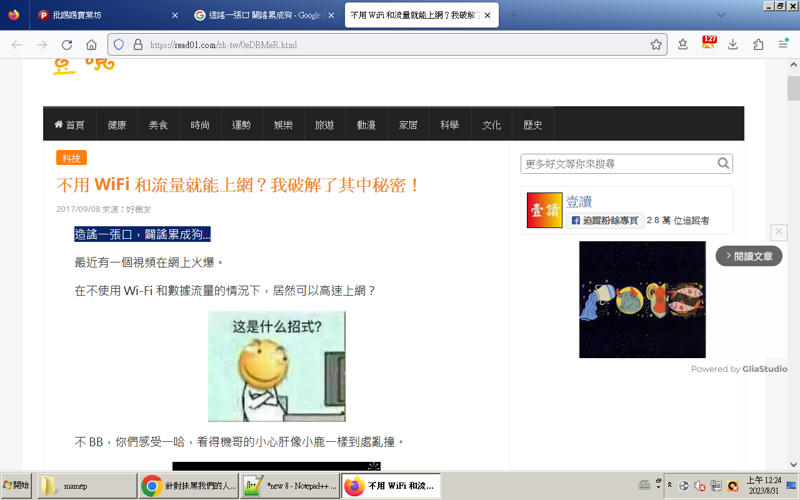
Task: Bookmark this page with the star icon
Action: point(656,45)
